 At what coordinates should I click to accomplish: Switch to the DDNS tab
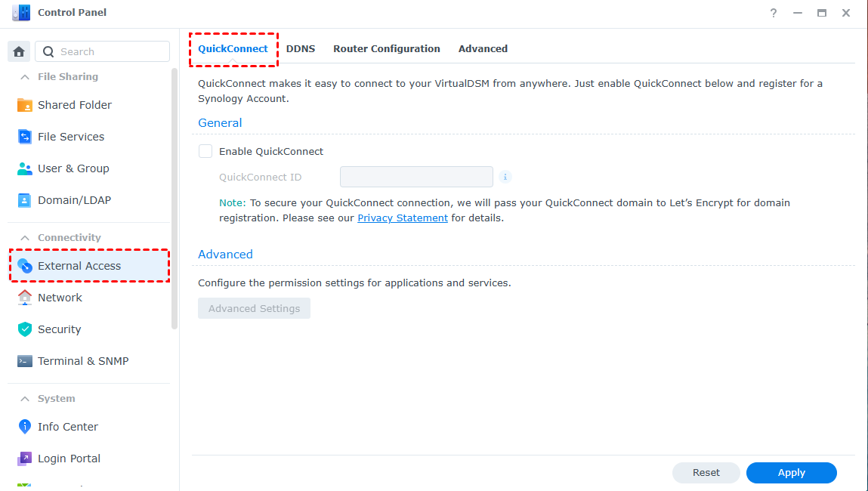coord(301,48)
